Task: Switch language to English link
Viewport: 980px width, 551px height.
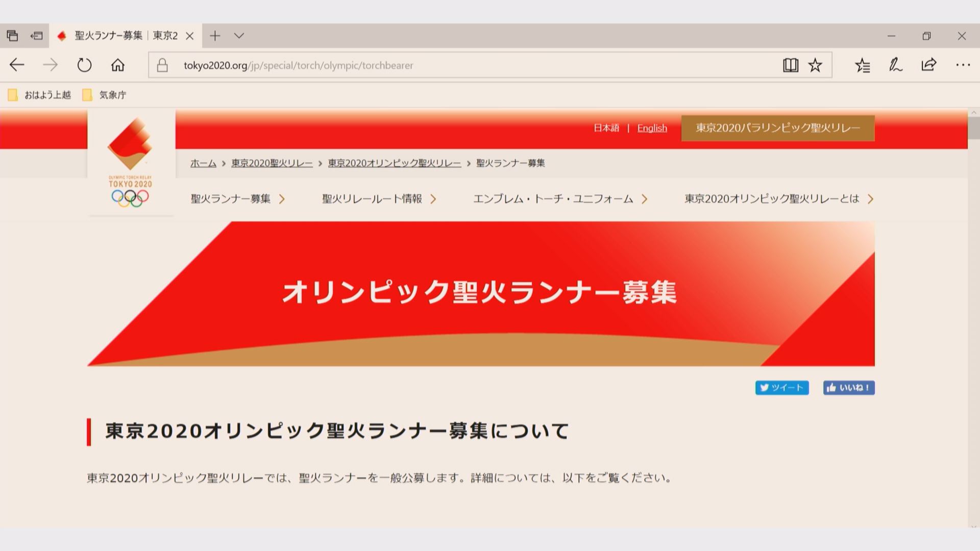Action: [x=652, y=128]
